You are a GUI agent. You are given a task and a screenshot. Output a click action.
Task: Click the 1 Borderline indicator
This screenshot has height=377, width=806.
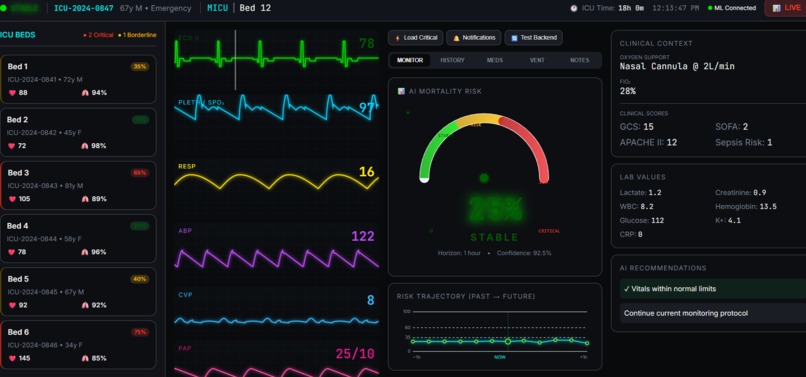tap(137, 35)
